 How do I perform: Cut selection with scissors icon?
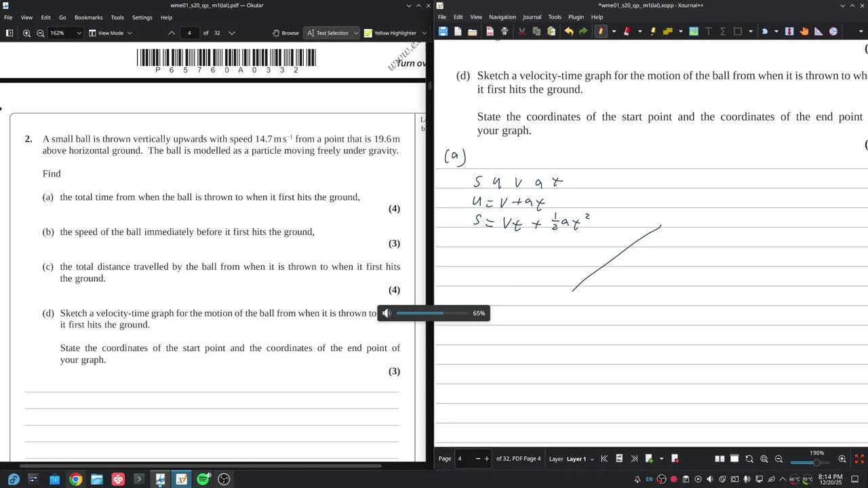point(522,31)
